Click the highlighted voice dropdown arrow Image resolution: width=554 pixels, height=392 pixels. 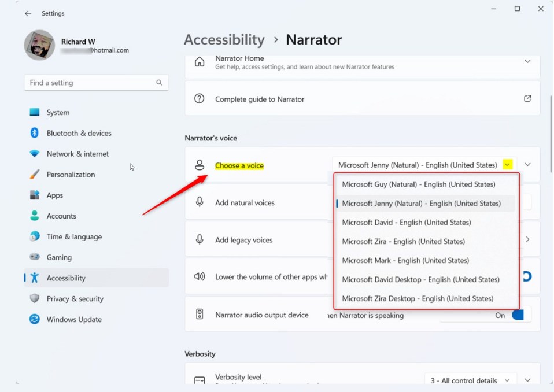click(507, 165)
